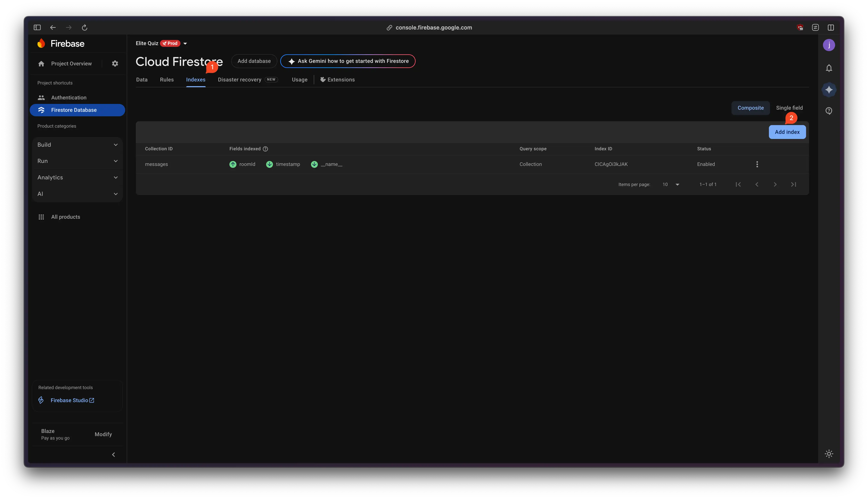Click the Status column header
868x499 pixels.
coord(704,149)
